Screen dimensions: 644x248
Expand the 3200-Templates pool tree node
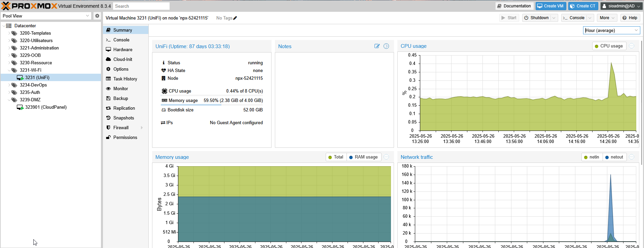[9, 33]
